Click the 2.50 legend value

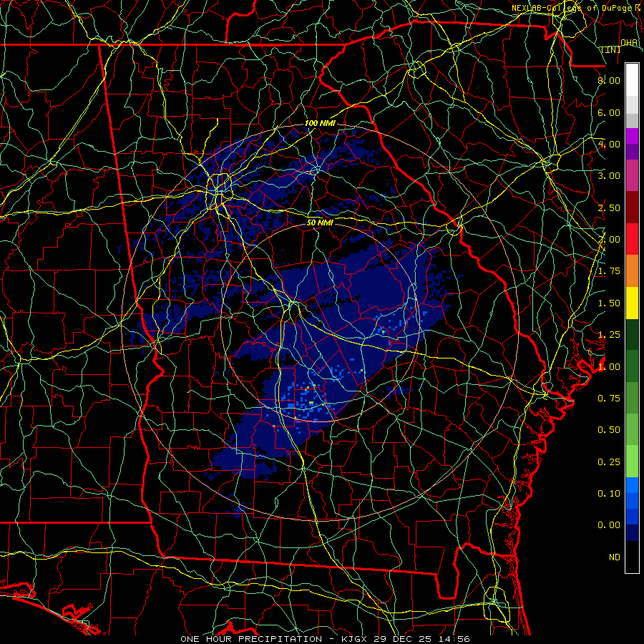coord(609,208)
